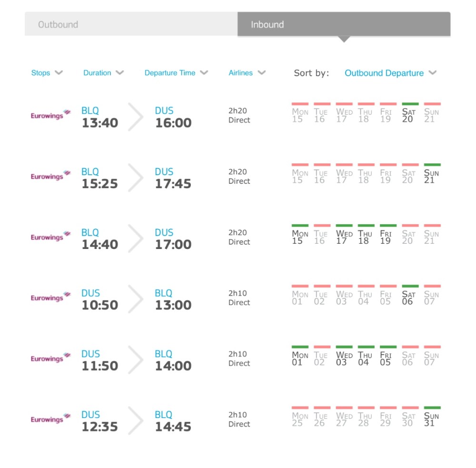Click the arrow chevron on the 13:40 flight row

pos(136,117)
